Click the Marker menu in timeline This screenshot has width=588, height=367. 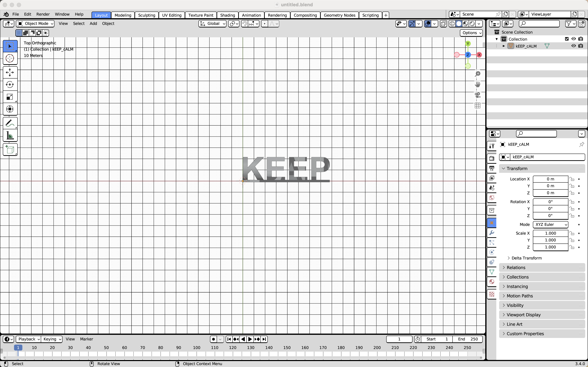[x=86, y=339]
